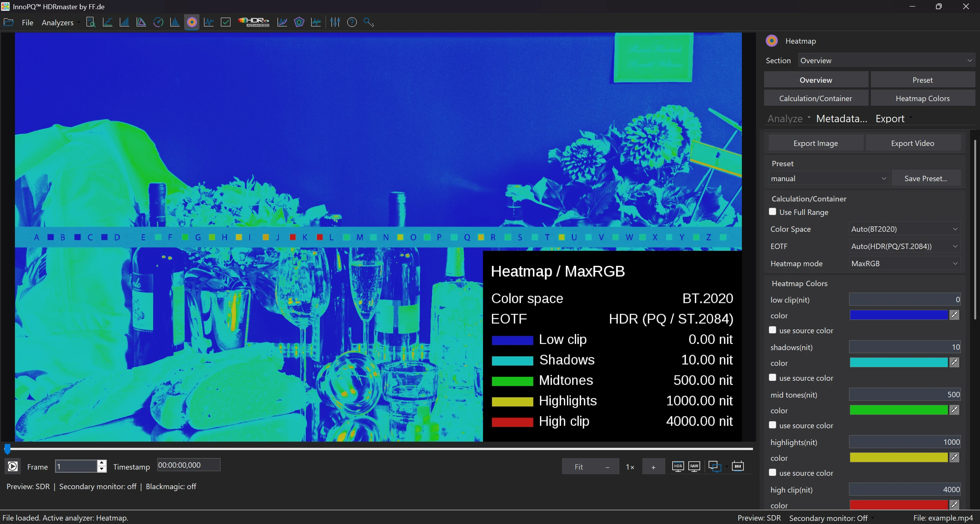Click the active Heatmap analyzer toolbar icon

point(192,22)
